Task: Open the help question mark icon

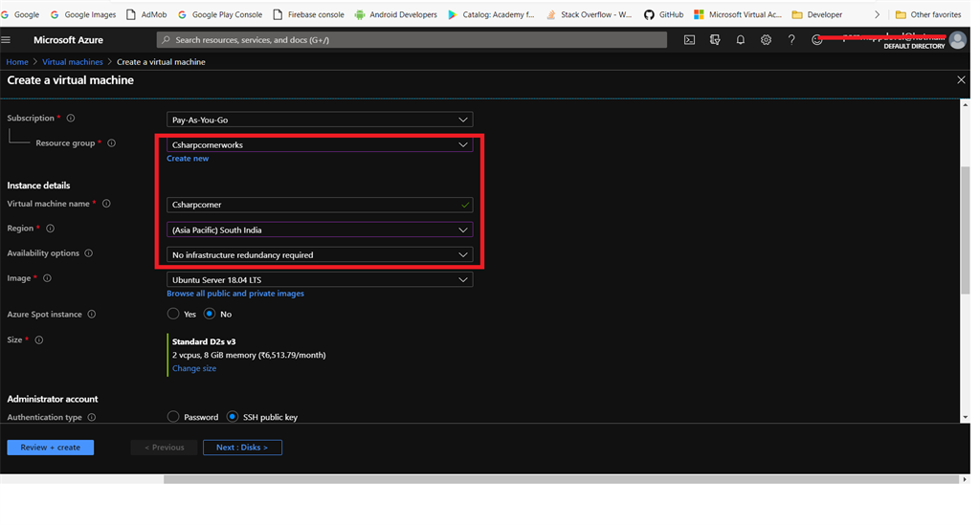Action: click(x=791, y=40)
